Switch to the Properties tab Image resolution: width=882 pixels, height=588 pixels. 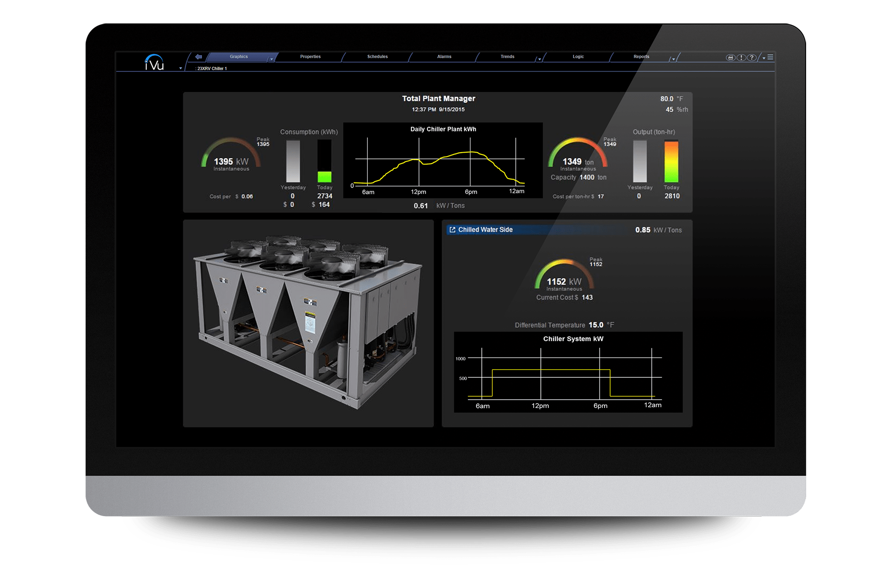coord(310,57)
